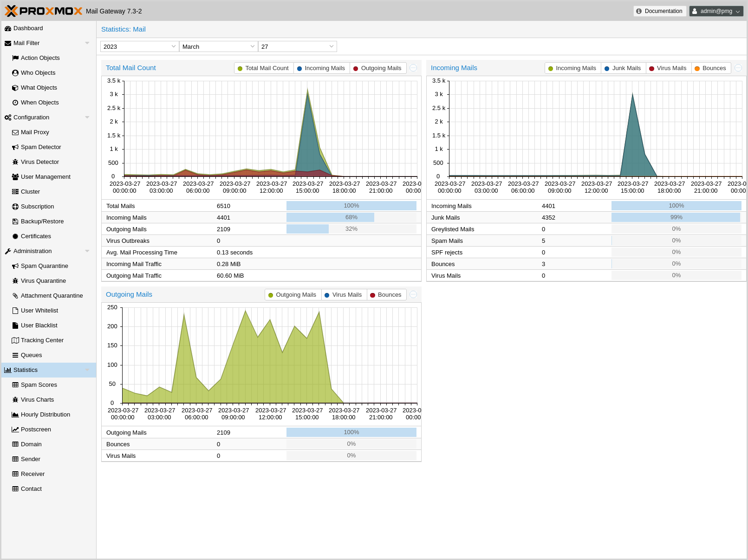Toggle Bounces series in Outgoing Mails chart
This screenshot has width=748, height=560.
click(x=385, y=295)
